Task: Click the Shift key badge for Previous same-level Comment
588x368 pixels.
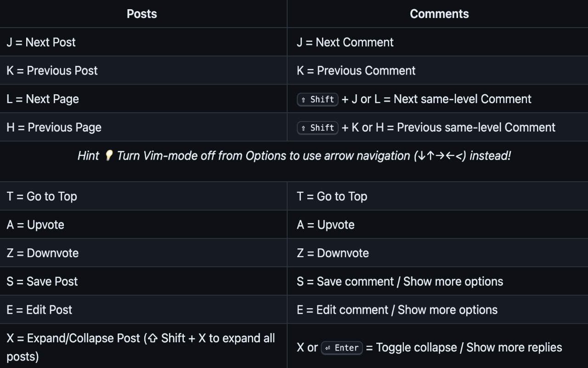Action: tap(317, 128)
